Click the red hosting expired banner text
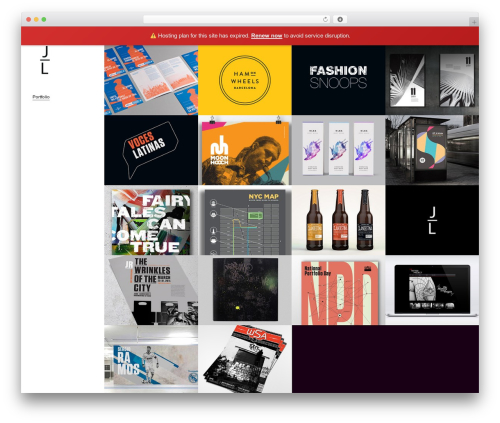Screen dimensions: 500x423 pos(250,36)
